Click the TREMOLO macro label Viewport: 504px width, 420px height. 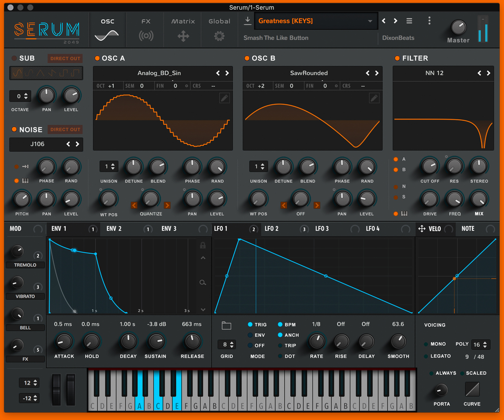tap(26, 265)
